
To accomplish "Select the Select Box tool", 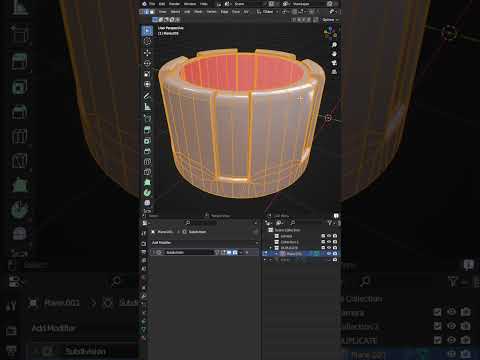I will 147,31.
